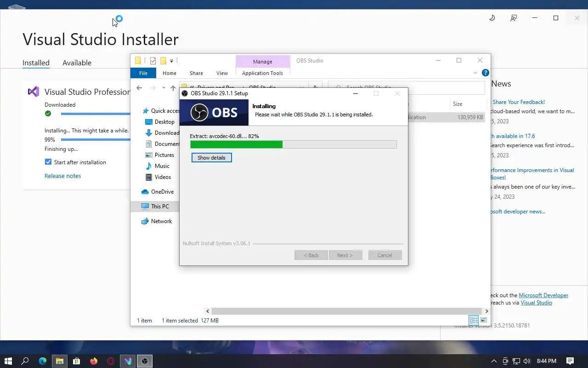Open feedback icon in Visual Studio Installer header
This screenshot has height=368, width=588.
coord(514,18)
